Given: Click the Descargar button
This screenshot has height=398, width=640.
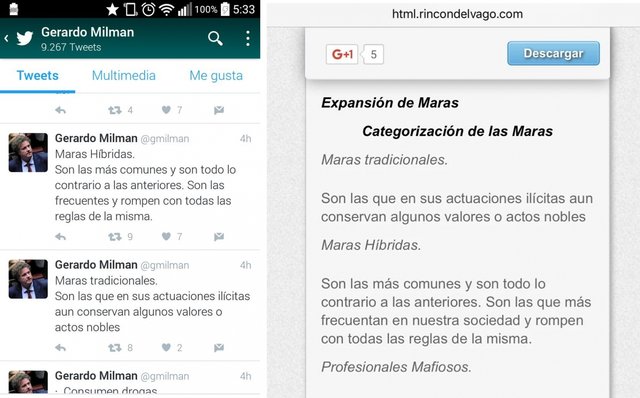Looking at the screenshot, I should click(x=553, y=53).
